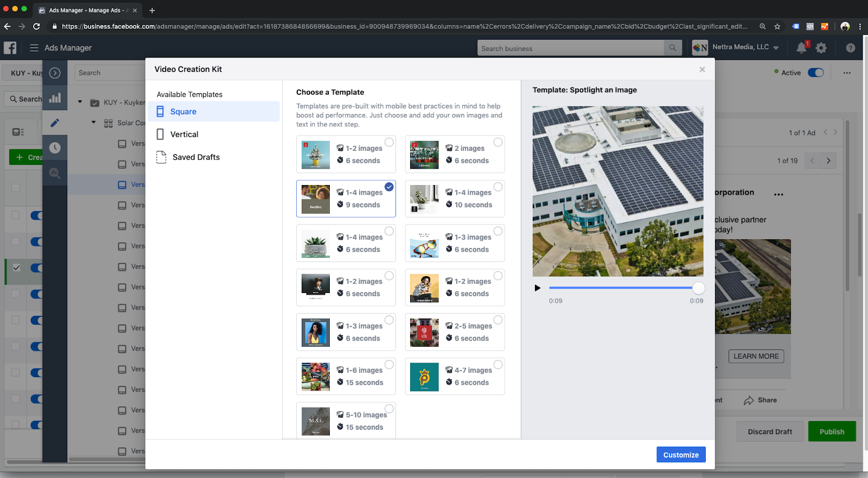Screen dimensions: 868x478
Task: Select the 1-6 images 15 seconds template
Action: [346, 377]
